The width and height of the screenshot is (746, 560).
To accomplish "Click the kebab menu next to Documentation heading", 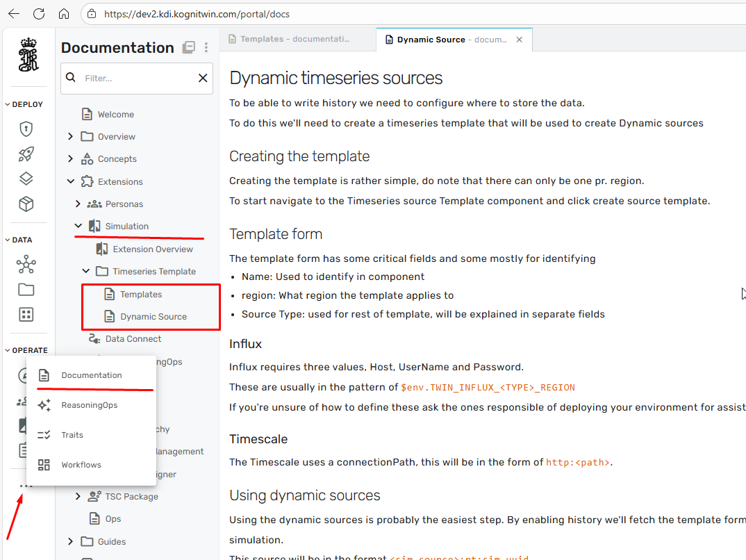I will point(206,47).
